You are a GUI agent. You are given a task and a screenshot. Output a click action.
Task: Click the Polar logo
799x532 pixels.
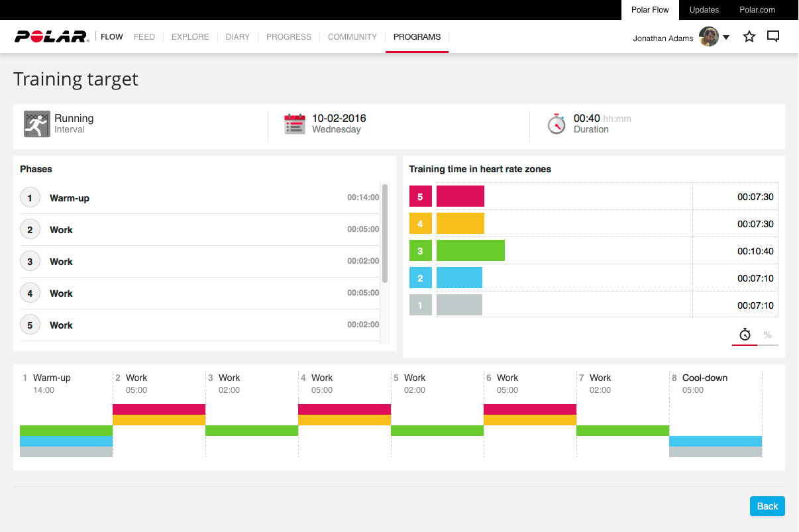52,37
